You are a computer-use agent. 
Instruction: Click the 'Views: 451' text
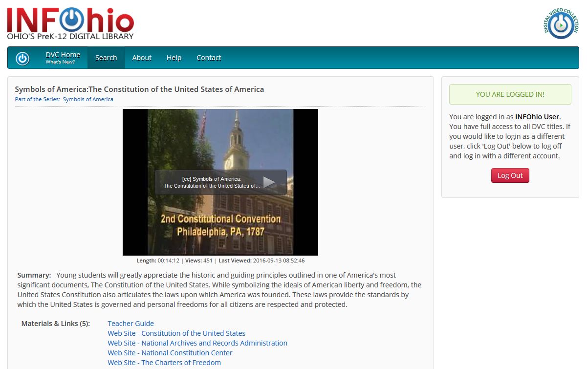point(198,260)
